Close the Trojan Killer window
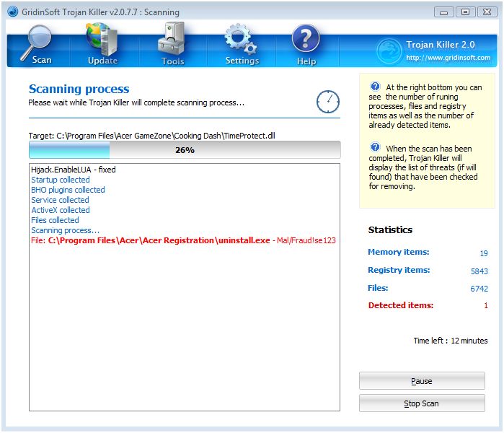 pos(487,12)
